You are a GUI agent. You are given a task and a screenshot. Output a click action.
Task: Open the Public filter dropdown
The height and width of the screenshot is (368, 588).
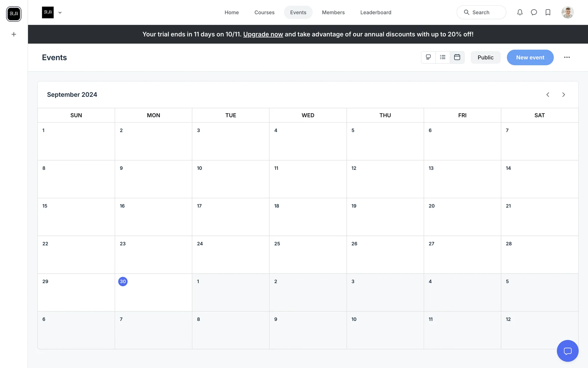(x=485, y=57)
